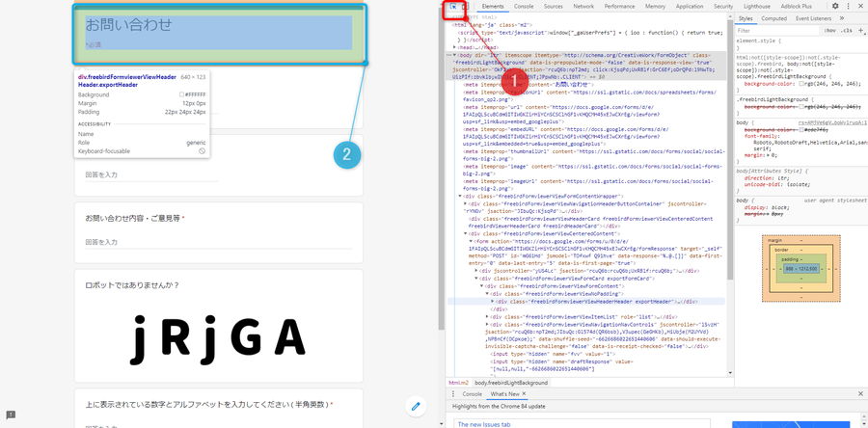Click the ロボットではありませんか？ question label

point(132,286)
